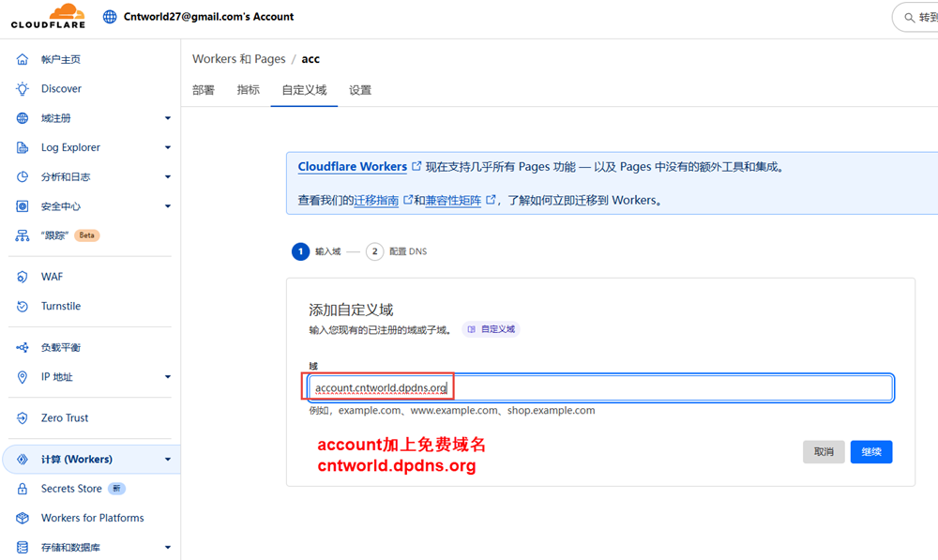The width and height of the screenshot is (938, 560).
Task: Click the 取消 button
Action: point(824,452)
